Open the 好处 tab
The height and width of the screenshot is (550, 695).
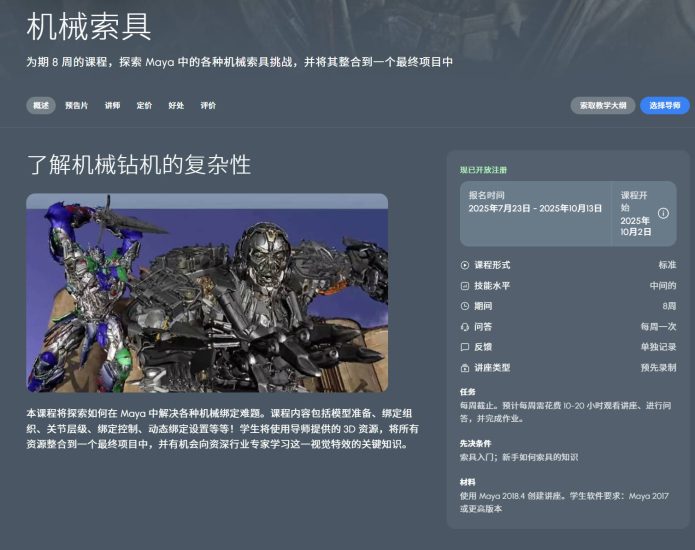(176, 105)
